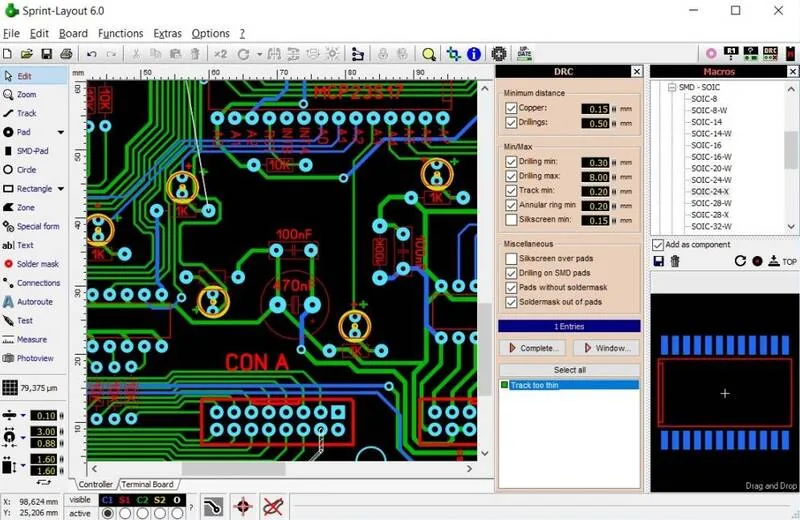Click the blue info icon in toolbar

[473, 54]
